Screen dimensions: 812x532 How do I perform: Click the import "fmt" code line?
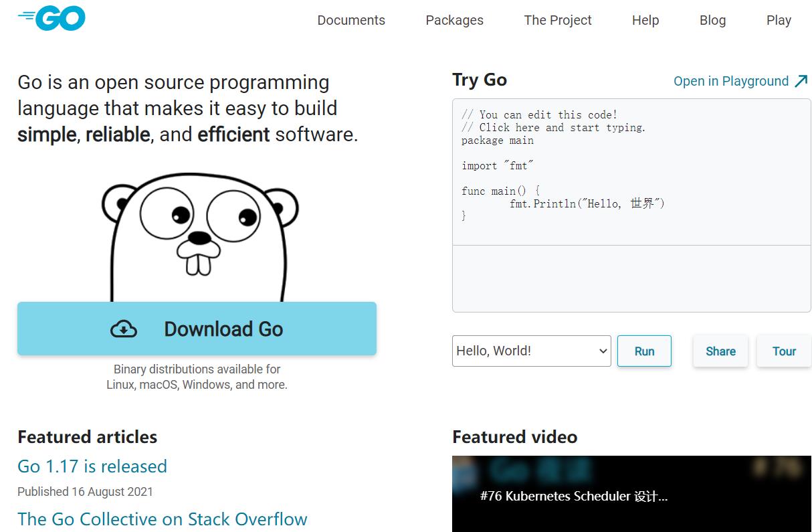[x=498, y=166]
